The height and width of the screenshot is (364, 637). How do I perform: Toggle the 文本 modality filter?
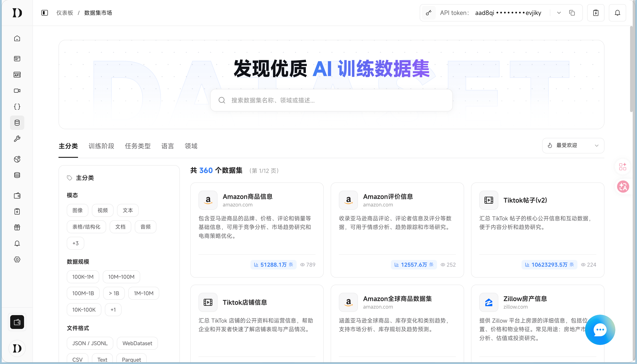click(128, 211)
